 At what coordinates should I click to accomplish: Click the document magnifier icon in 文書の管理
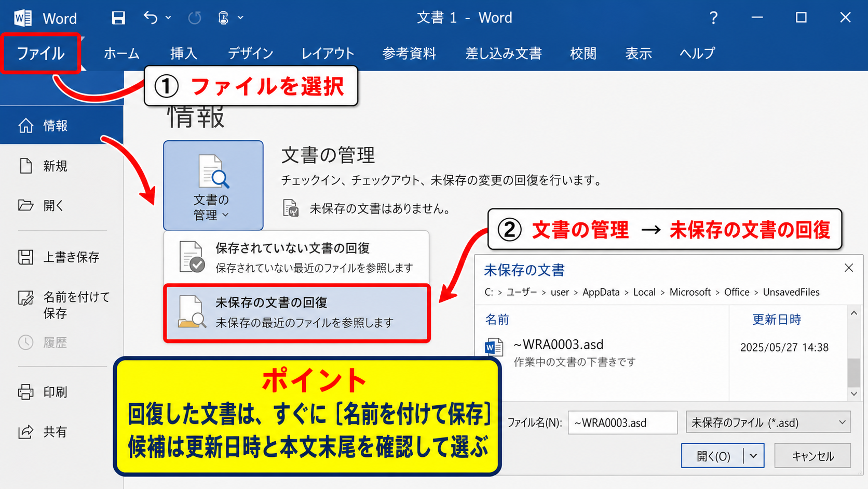[213, 171]
